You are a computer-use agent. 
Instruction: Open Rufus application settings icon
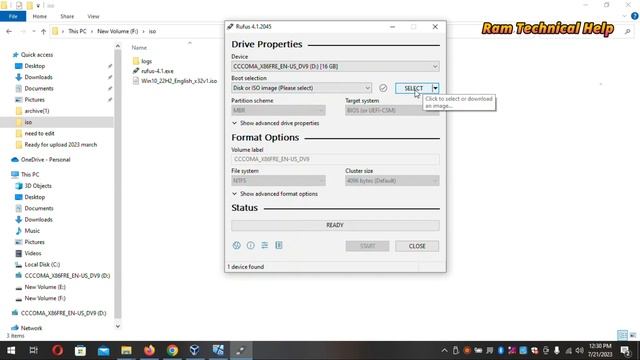(265, 245)
